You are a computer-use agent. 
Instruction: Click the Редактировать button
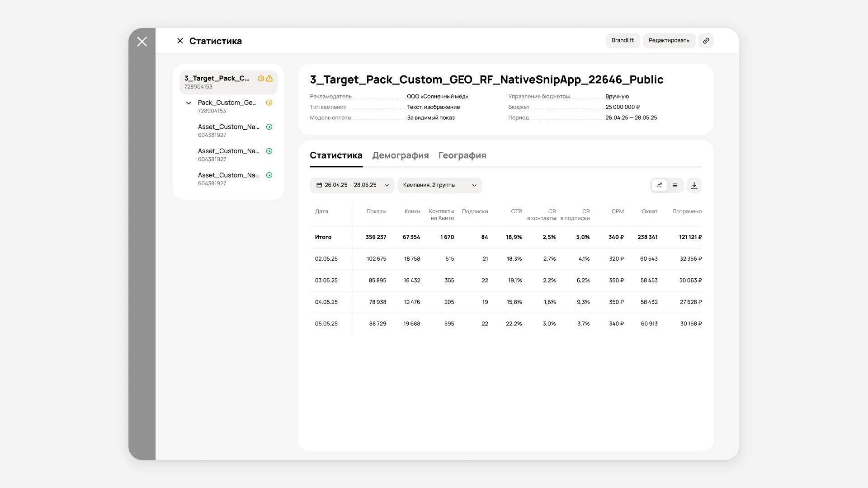pos(669,41)
